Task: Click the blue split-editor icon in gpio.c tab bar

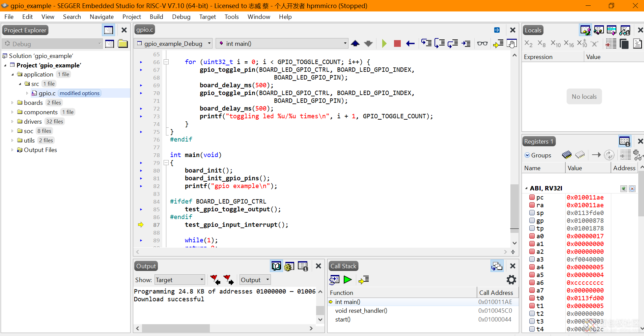Action: (x=497, y=30)
